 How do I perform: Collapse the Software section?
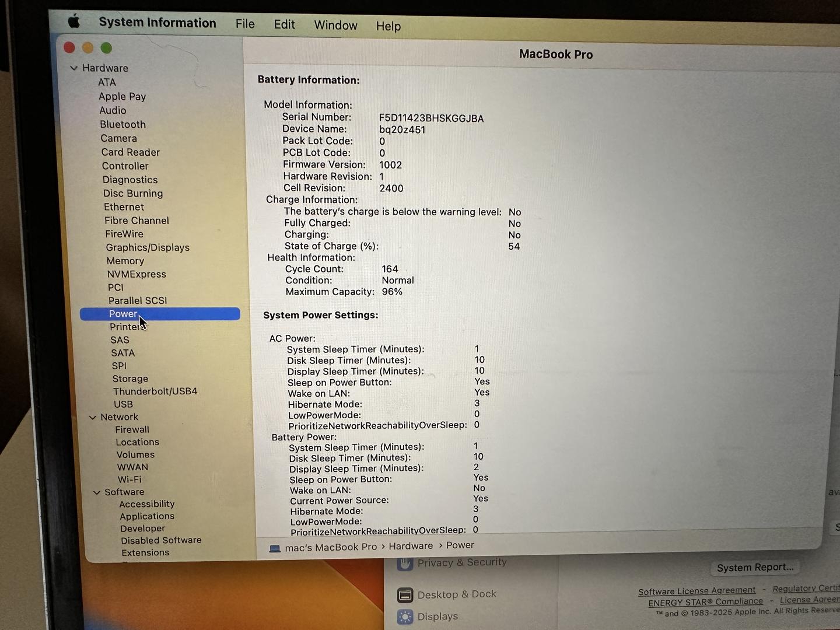point(97,492)
